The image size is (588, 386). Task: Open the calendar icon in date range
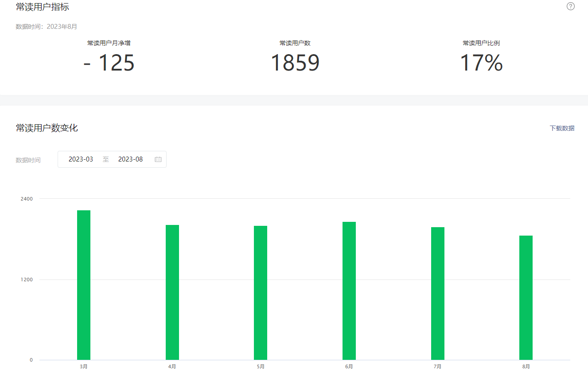click(158, 159)
